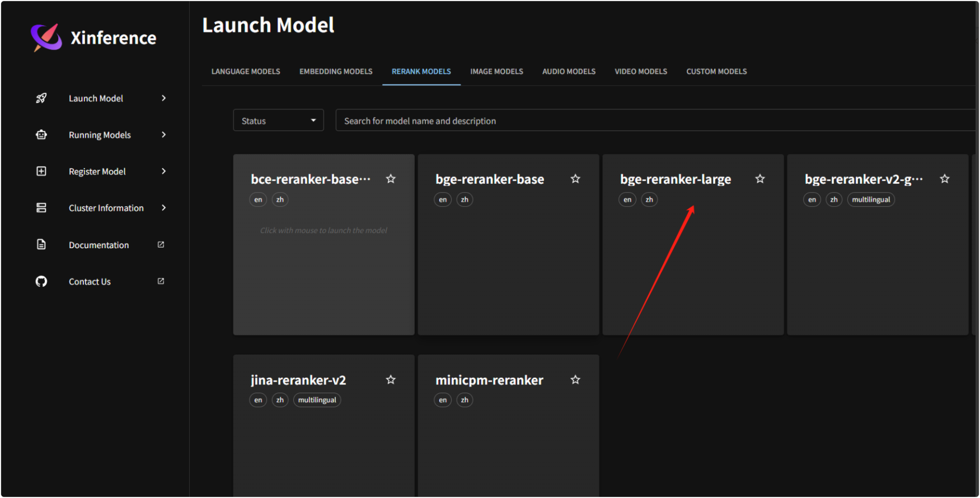This screenshot has width=980, height=498.
Task: Switch to the Audio Models tab
Action: pos(569,72)
